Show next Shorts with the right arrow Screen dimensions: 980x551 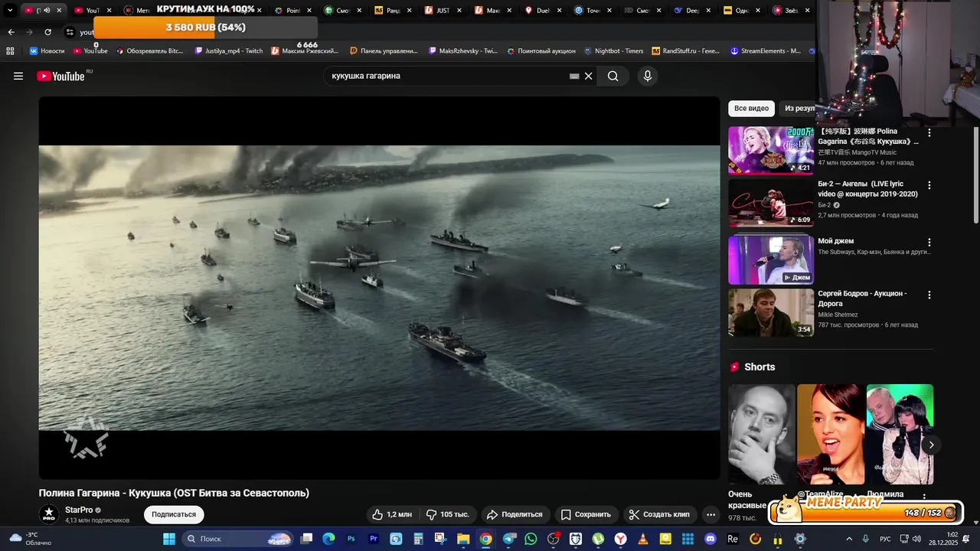coord(931,445)
